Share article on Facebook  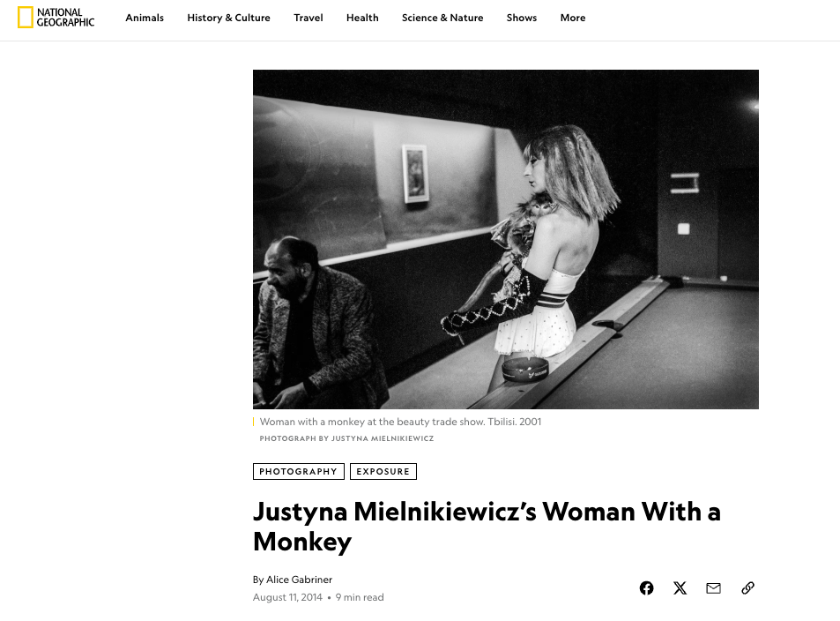point(647,588)
